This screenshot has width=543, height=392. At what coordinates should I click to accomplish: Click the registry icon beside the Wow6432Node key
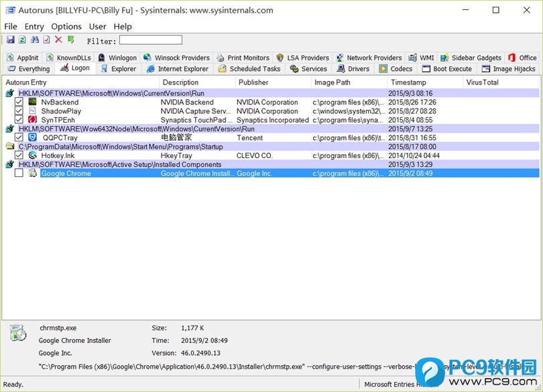click(x=9, y=129)
